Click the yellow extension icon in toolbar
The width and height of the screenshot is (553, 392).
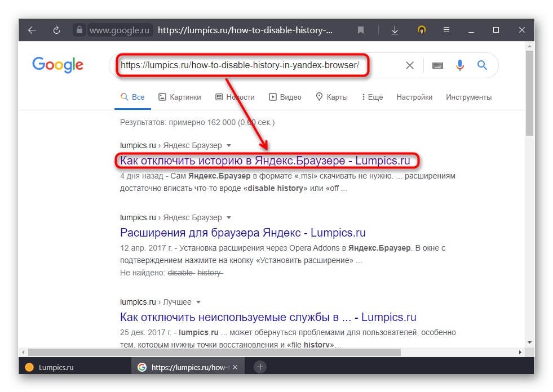click(422, 30)
